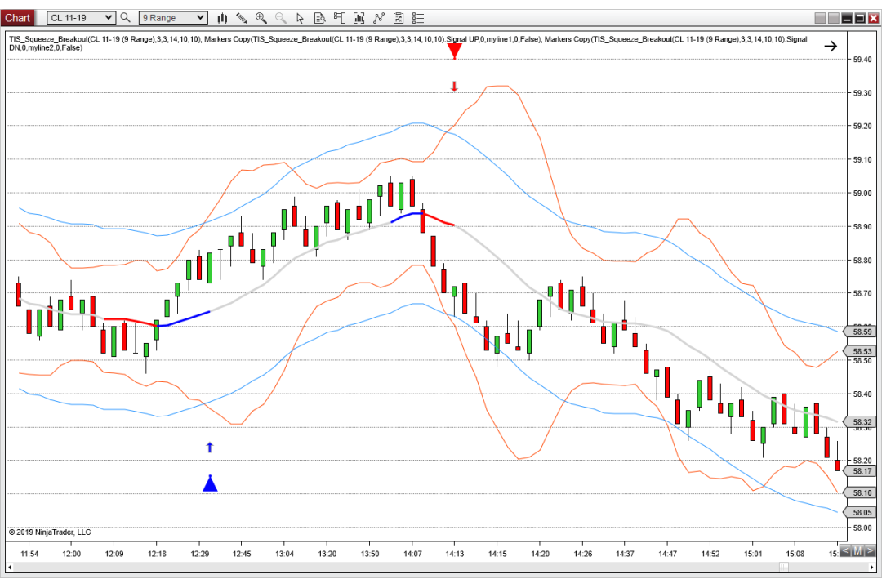
Task: Click the M button near time axis
Action: click(857, 551)
